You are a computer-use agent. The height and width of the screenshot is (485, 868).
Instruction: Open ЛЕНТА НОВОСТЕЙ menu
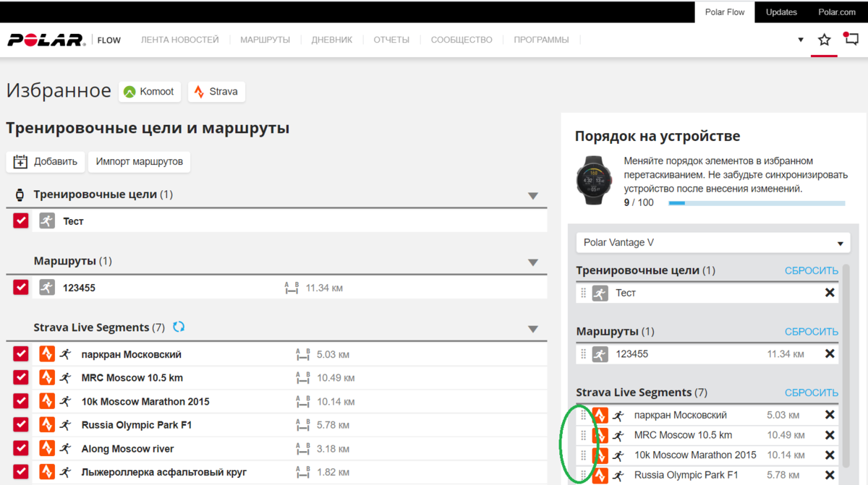[x=180, y=40]
